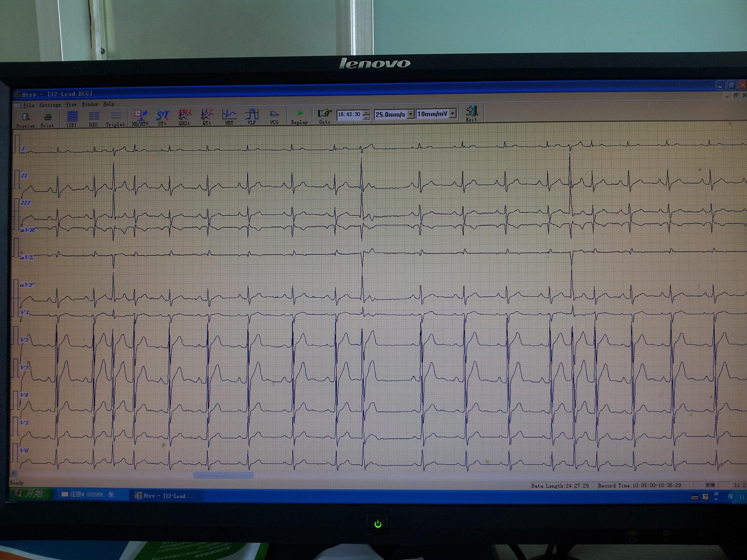Open the STt trend analysis
This screenshot has height=560, width=747.
pyautogui.click(x=162, y=118)
